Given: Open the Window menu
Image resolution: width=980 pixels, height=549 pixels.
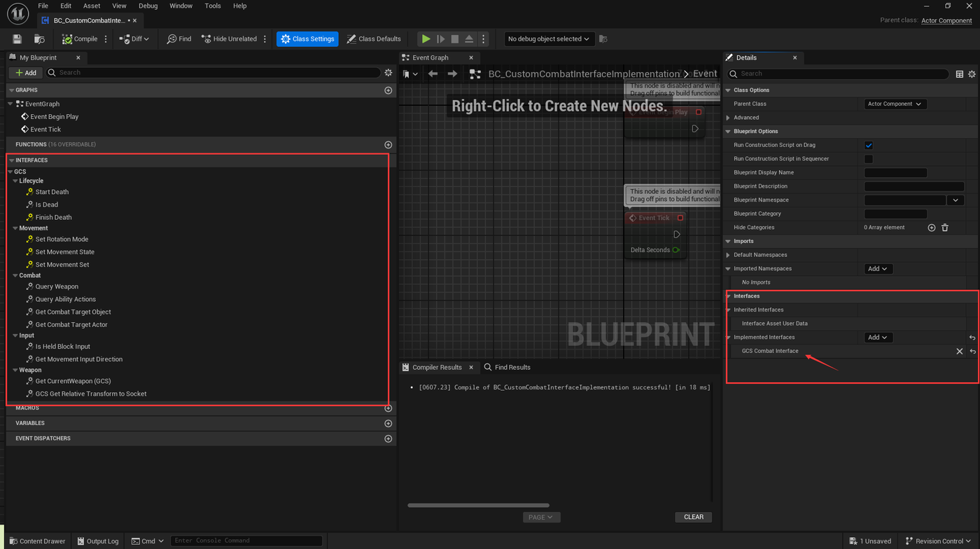Looking at the screenshot, I should [181, 6].
